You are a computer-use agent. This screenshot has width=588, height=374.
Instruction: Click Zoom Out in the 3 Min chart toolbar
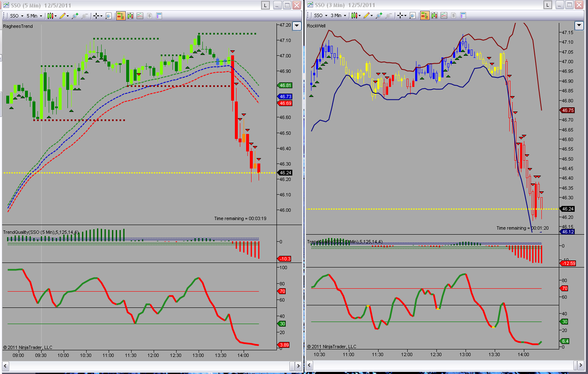pos(389,15)
